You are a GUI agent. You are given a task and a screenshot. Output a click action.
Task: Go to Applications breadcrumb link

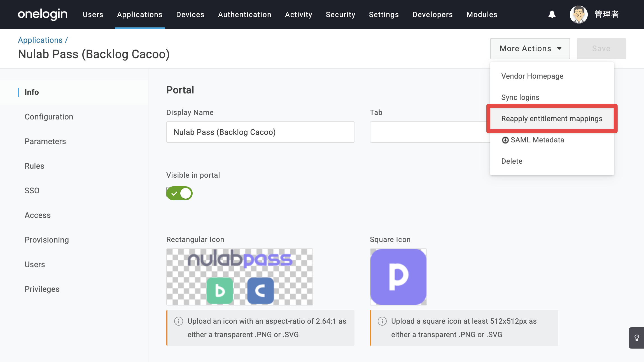coord(40,40)
